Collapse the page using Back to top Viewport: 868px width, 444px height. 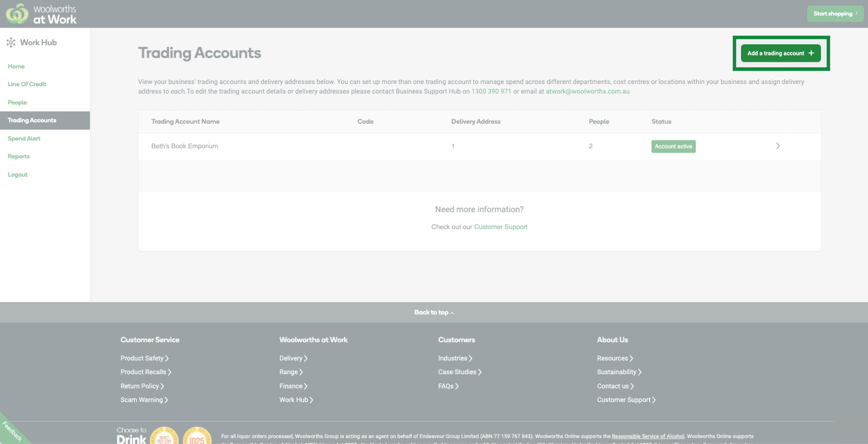[x=434, y=312]
